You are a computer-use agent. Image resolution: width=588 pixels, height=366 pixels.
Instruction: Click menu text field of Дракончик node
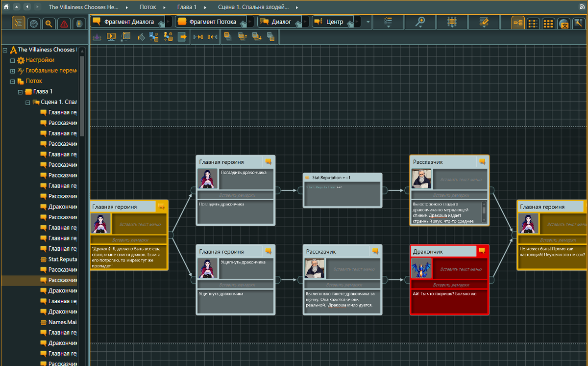coord(461,269)
